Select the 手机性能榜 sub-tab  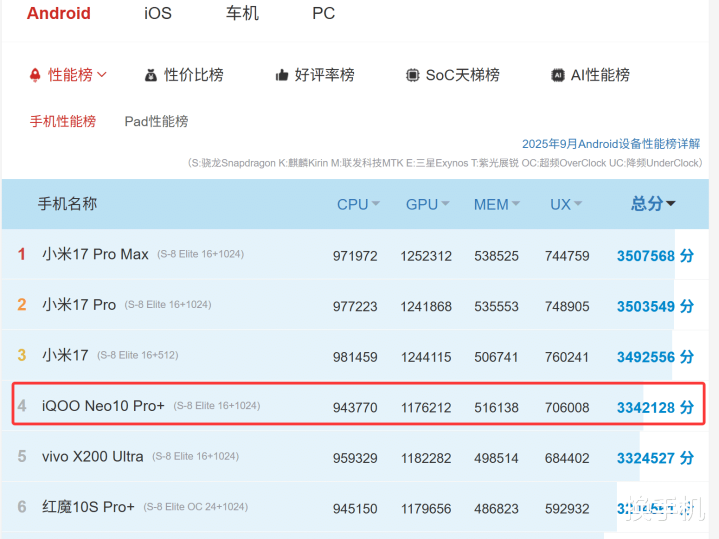tap(63, 121)
